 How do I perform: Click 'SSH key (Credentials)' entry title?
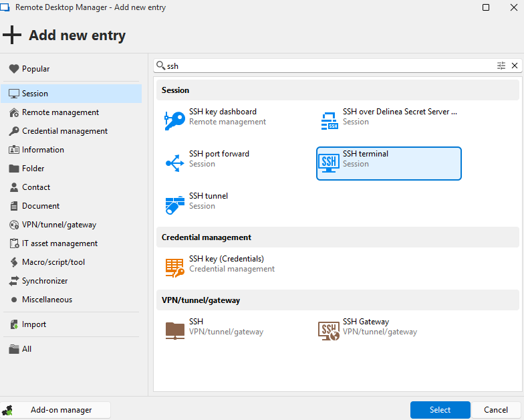coord(226,259)
